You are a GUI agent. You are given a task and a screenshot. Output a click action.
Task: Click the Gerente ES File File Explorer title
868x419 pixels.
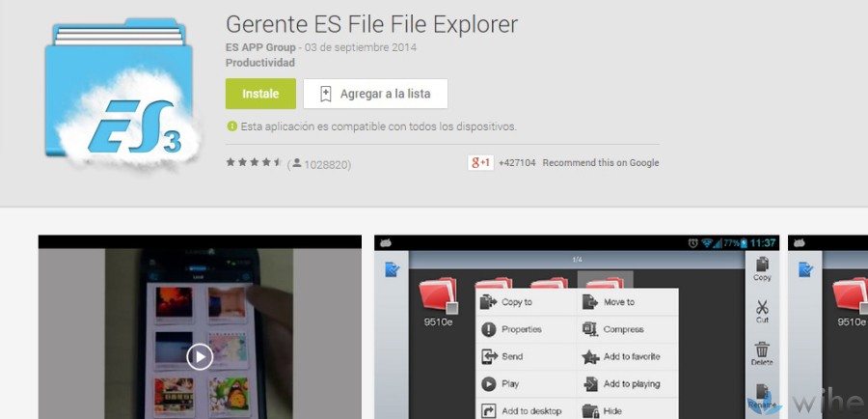click(372, 24)
